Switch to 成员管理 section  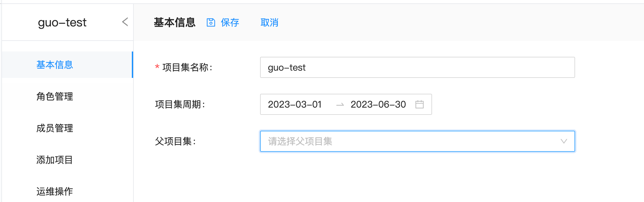click(x=54, y=128)
